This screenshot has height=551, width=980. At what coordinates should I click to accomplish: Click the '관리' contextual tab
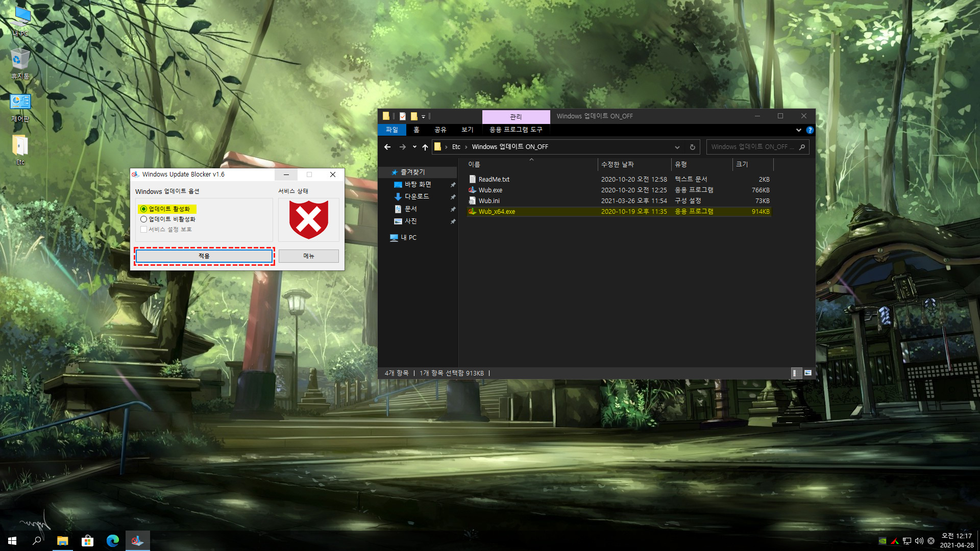(x=516, y=117)
